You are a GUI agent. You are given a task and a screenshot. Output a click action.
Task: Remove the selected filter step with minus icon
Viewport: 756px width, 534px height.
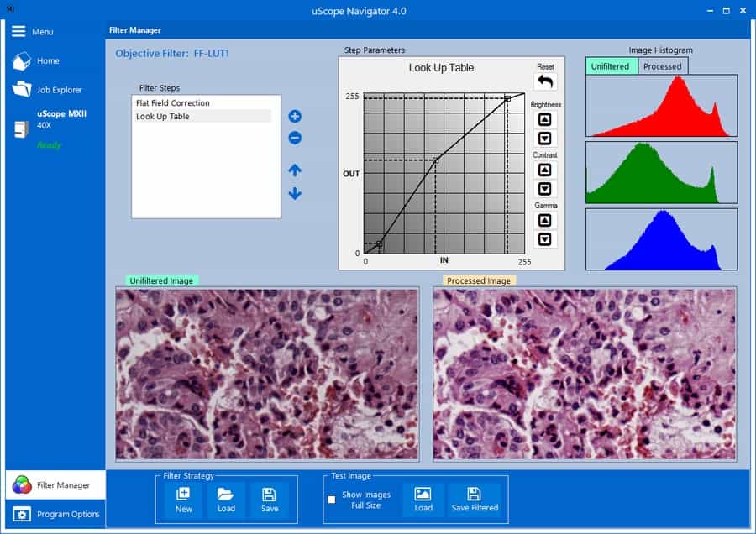[x=295, y=139]
